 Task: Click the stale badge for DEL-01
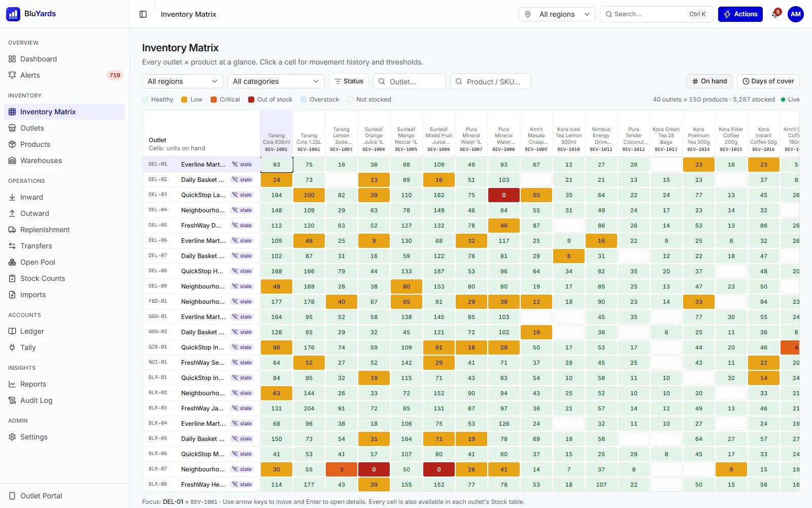(242, 165)
